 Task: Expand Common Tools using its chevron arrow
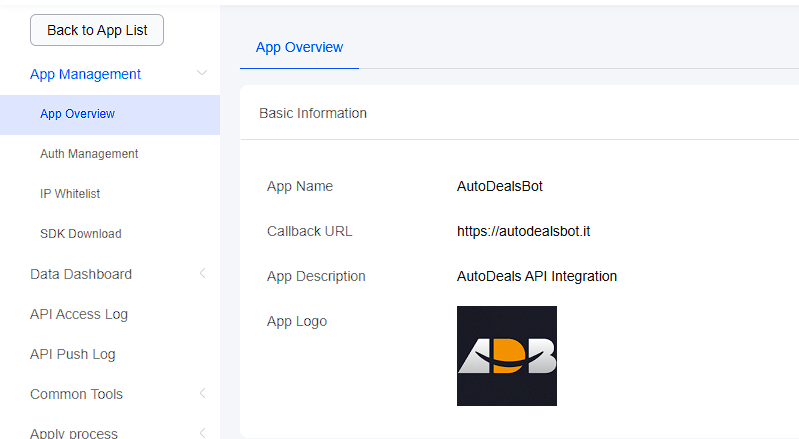[202, 394]
